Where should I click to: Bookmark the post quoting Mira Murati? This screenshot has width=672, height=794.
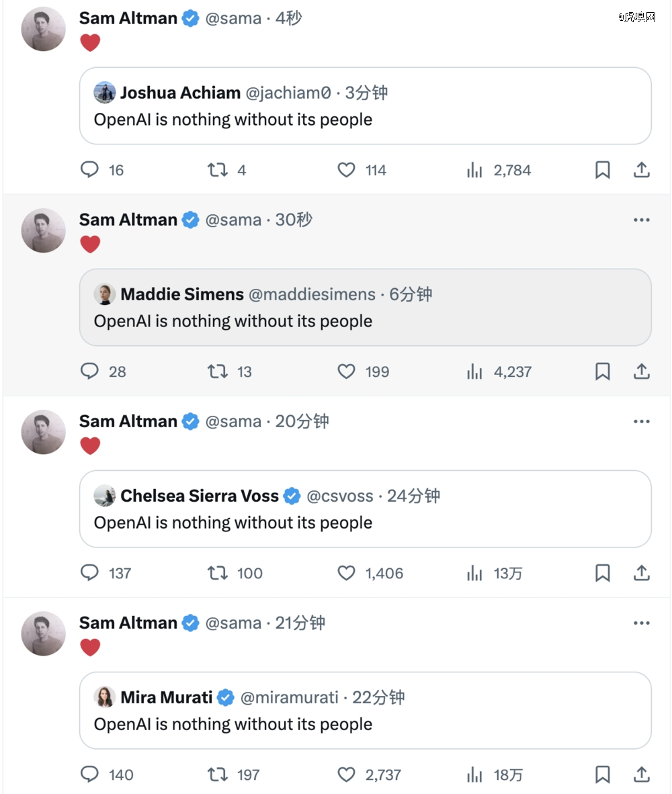click(x=603, y=775)
